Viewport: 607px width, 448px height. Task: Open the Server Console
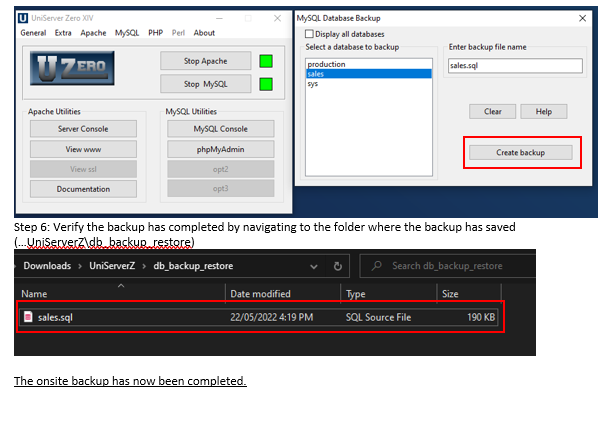point(83,129)
